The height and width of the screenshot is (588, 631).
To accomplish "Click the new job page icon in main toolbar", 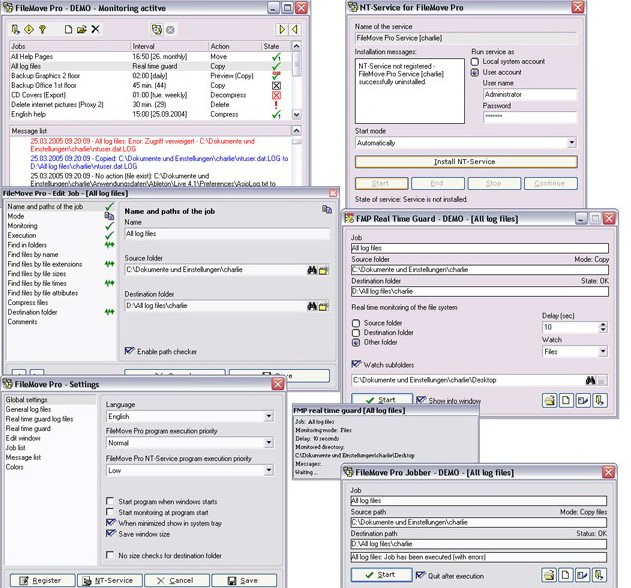I will point(68,29).
